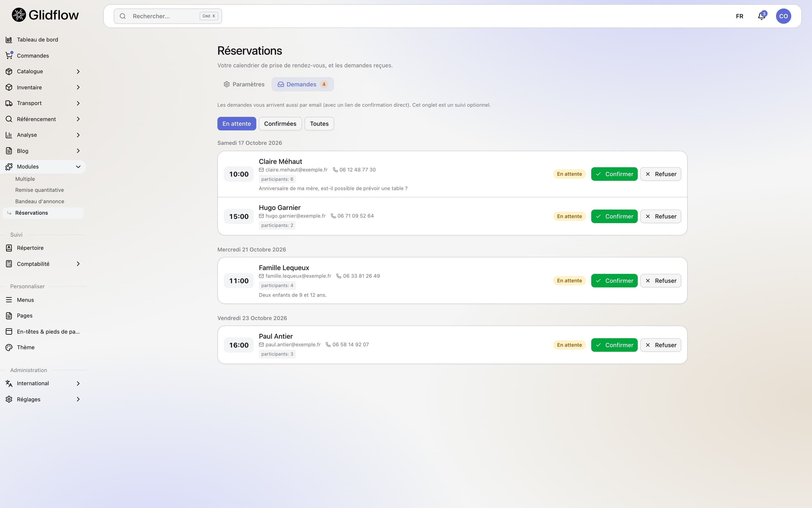
Task: Select the Demandes tab
Action: [302, 84]
